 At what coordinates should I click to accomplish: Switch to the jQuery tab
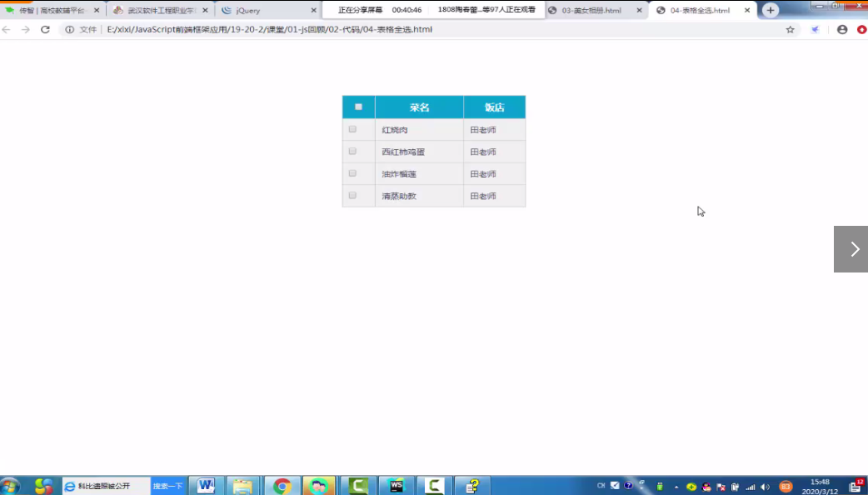click(x=267, y=10)
